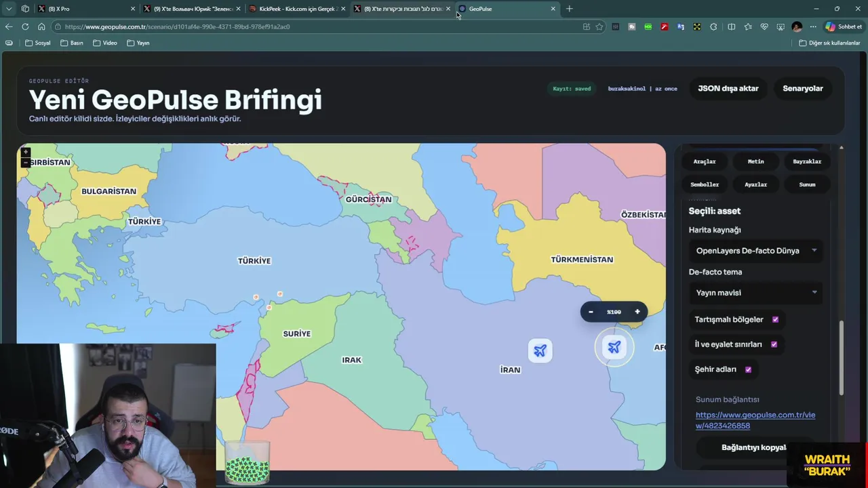The image size is (868, 488).
Task: Open De-facto tema dropdown Yayın mavisi
Action: [756, 293]
